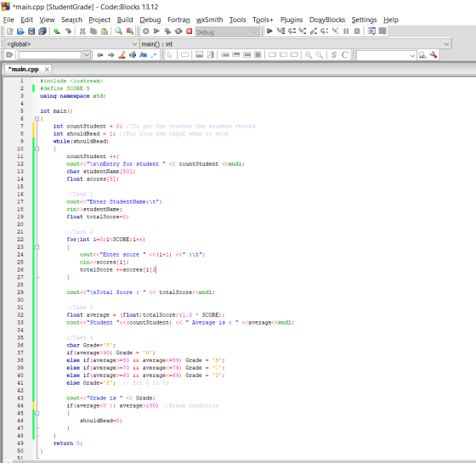Open the Edit menu
The width and height of the screenshot is (476, 463).
click(x=26, y=20)
